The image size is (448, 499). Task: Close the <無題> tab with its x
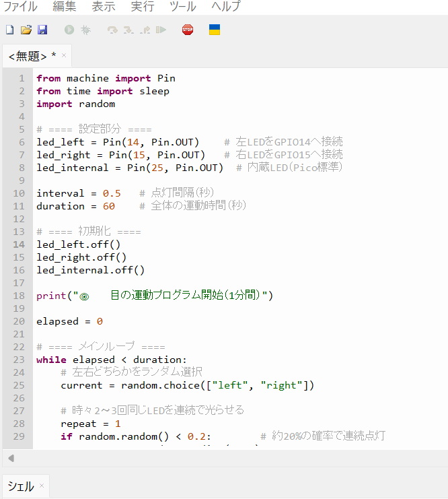[x=64, y=55]
